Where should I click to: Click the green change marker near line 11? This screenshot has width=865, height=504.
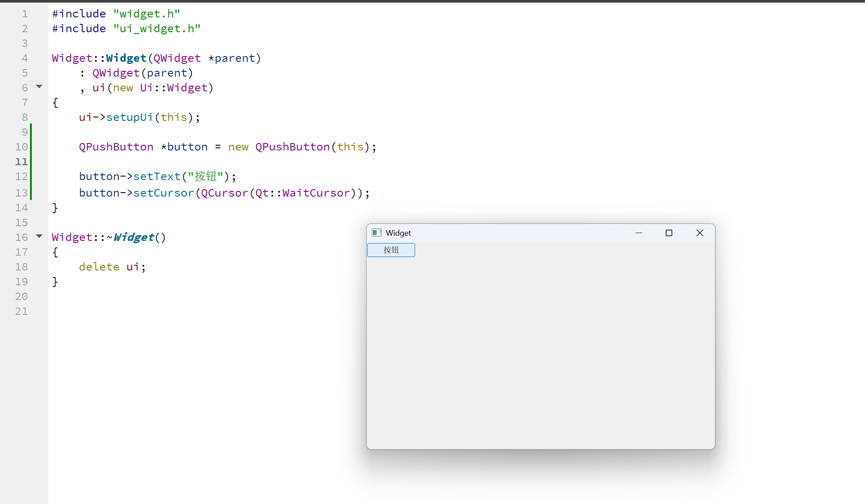(30, 162)
